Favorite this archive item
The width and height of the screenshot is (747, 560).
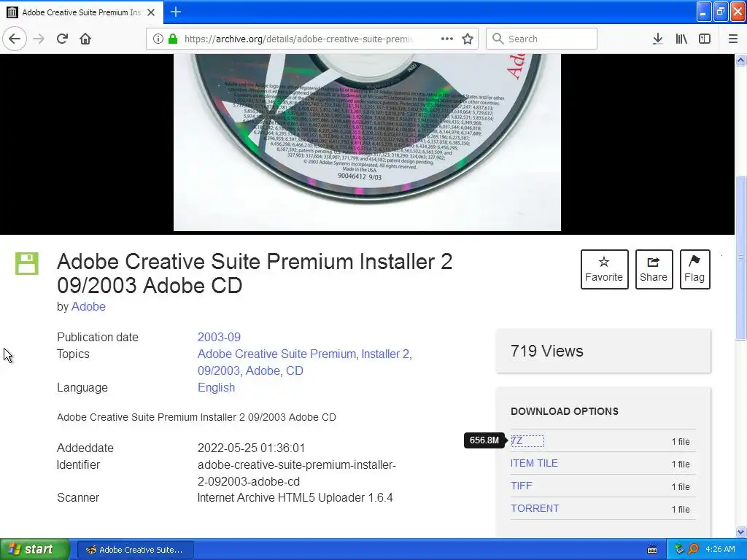pos(604,269)
